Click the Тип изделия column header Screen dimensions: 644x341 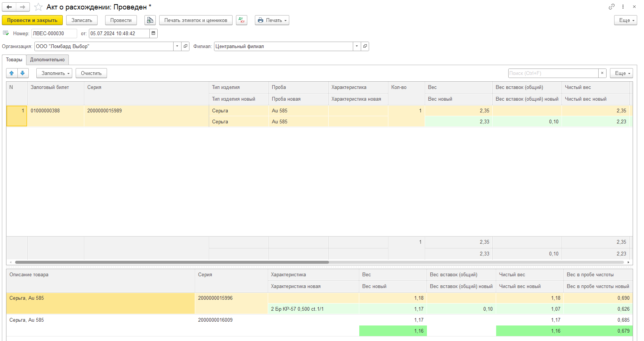[x=239, y=87]
